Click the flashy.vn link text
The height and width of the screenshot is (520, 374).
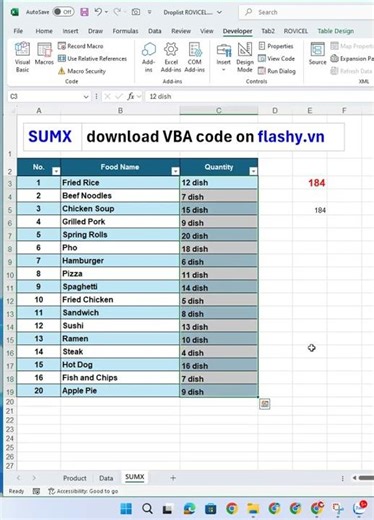pyautogui.click(x=291, y=137)
